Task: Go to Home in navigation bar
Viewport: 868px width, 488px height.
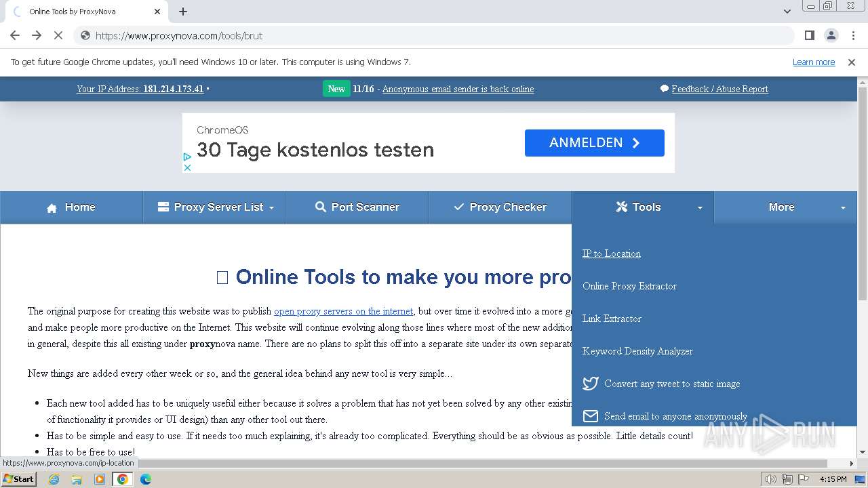Action: (x=71, y=207)
